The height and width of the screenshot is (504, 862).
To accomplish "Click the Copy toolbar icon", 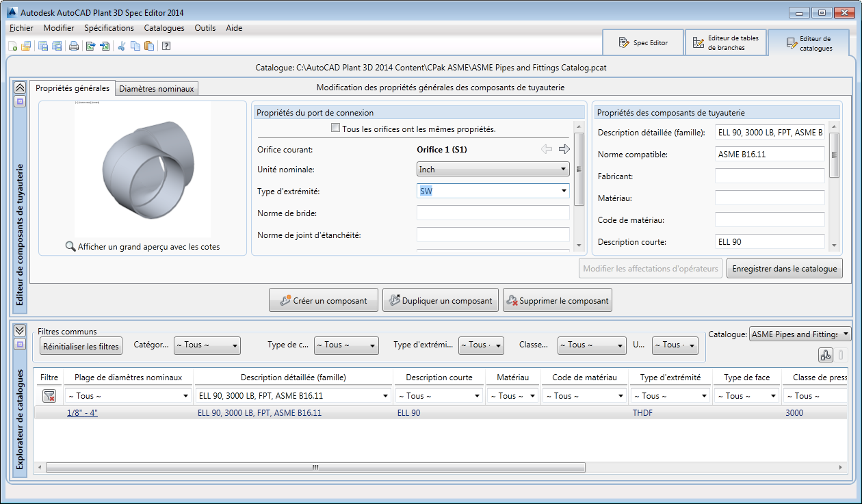I will click(135, 46).
